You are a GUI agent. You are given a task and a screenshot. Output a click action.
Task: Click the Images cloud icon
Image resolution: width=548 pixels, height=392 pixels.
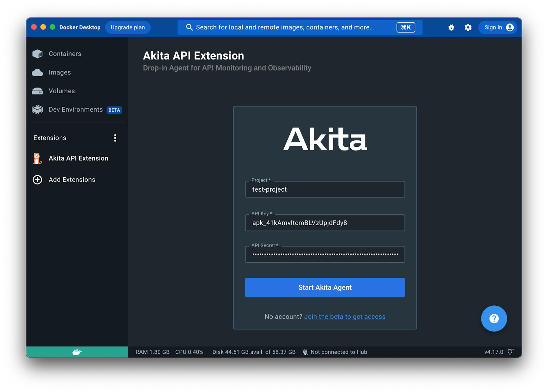(x=37, y=73)
